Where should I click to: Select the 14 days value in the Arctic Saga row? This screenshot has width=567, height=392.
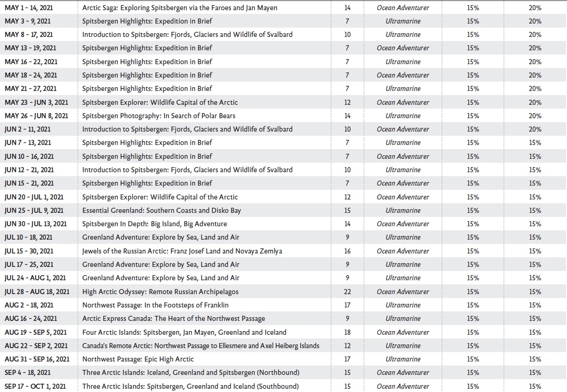coord(348,8)
